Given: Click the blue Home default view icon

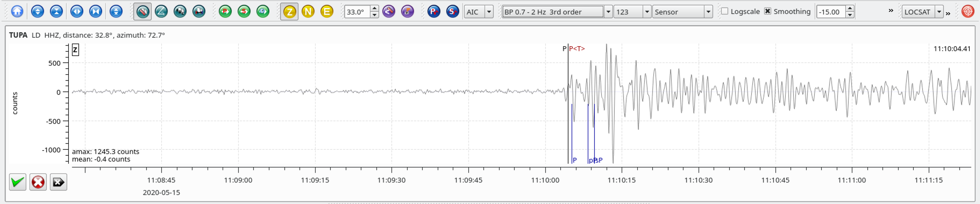Looking at the screenshot, I should pyautogui.click(x=17, y=11).
